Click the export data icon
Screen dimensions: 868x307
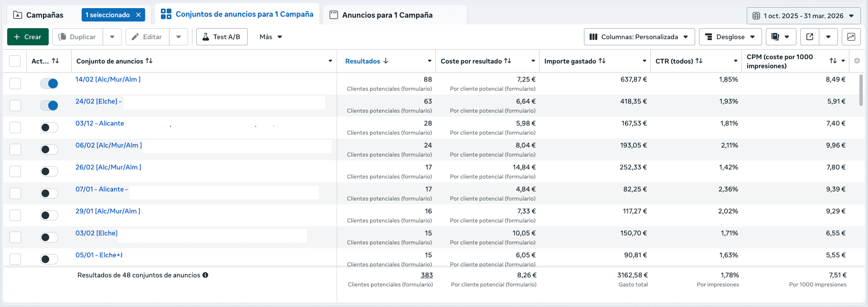(810, 37)
